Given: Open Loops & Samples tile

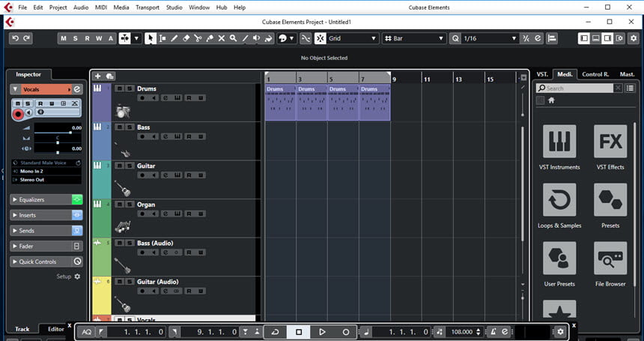Looking at the screenshot, I should pos(559,200).
